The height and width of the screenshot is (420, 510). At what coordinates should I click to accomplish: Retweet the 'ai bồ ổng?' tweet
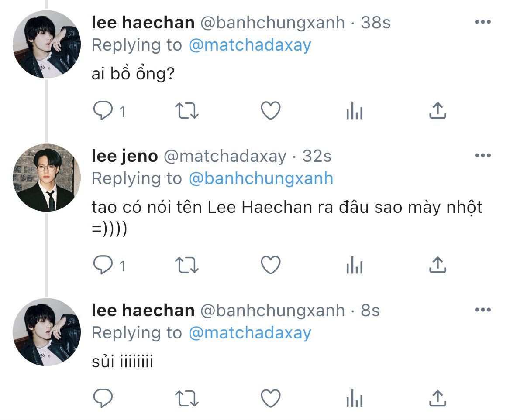187,111
